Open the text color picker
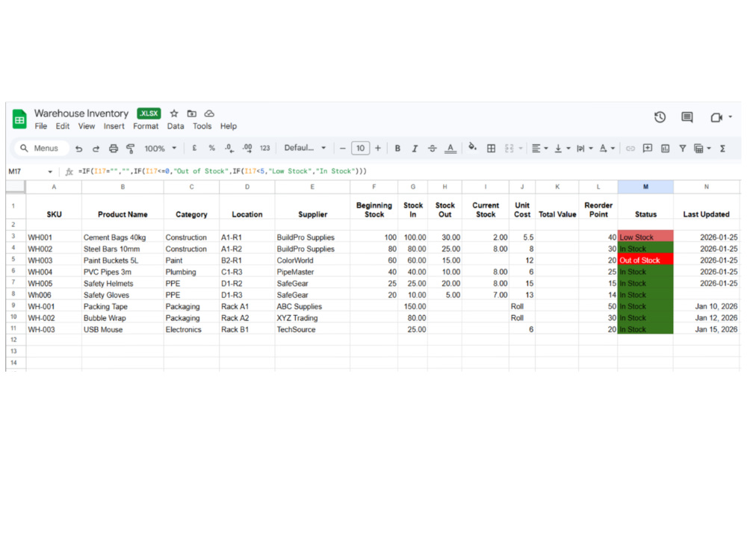The image size is (747, 560). (x=450, y=149)
